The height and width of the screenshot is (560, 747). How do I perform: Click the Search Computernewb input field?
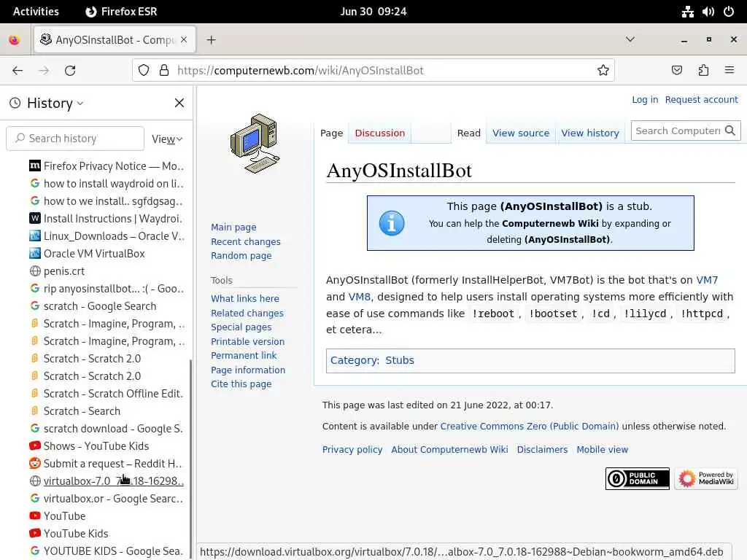[x=678, y=131]
